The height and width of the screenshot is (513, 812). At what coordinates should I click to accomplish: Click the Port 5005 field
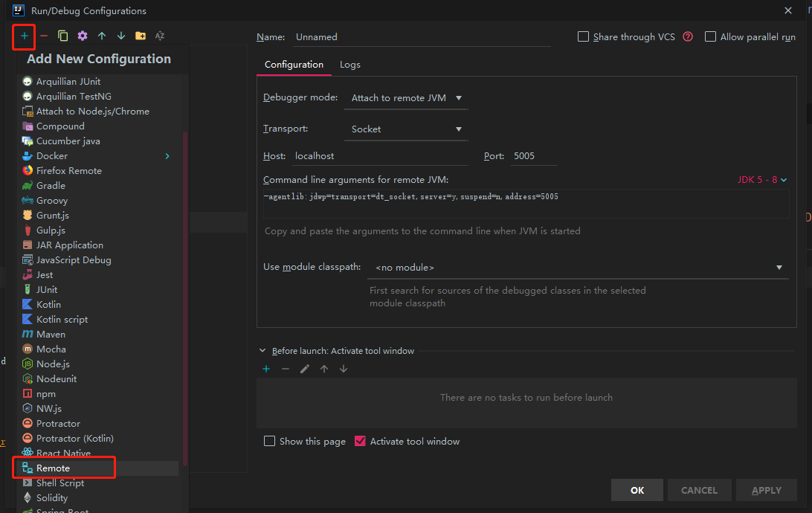point(533,156)
